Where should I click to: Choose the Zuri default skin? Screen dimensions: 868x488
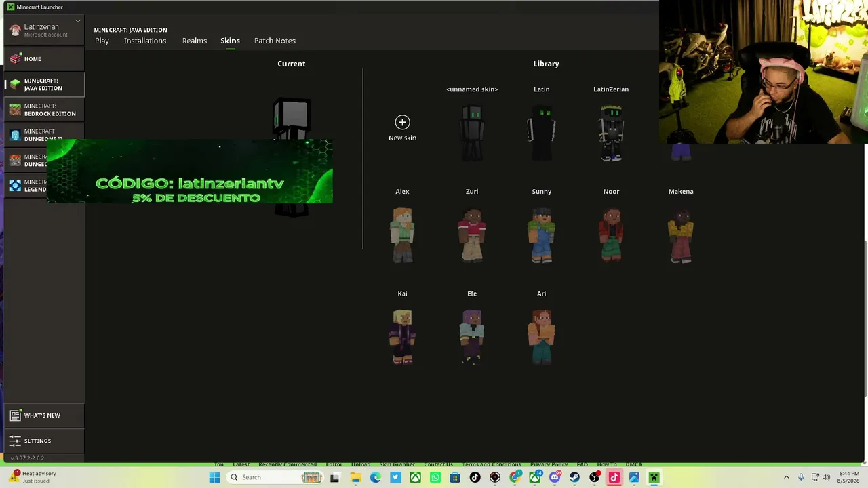click(472, 235)
